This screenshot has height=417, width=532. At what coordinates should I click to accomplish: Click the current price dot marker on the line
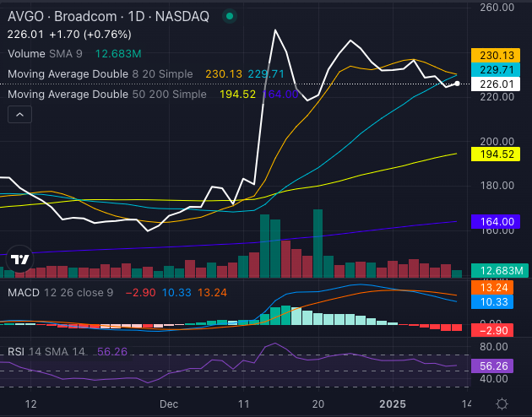[x=457, y=84]
